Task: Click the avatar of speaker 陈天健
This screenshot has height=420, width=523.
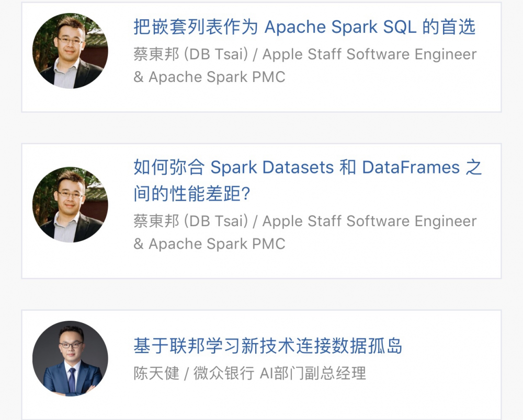Action: pos(70,359)
